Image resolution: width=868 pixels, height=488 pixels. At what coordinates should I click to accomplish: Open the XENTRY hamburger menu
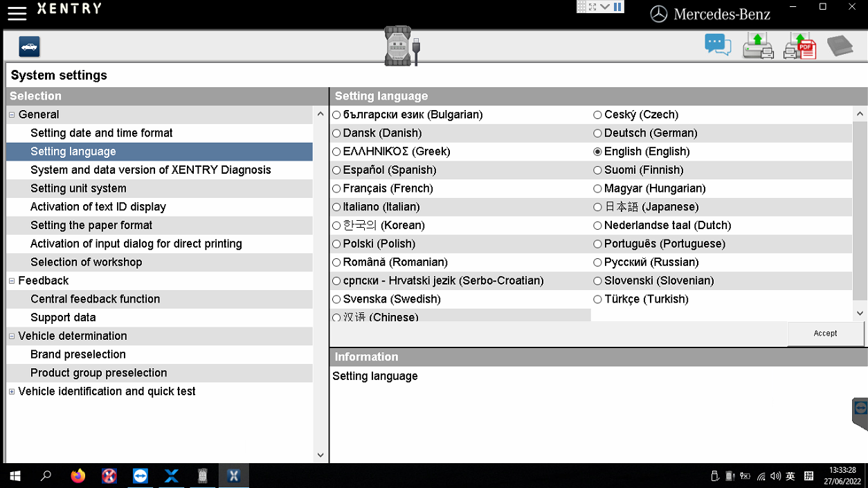pos(17,13)
